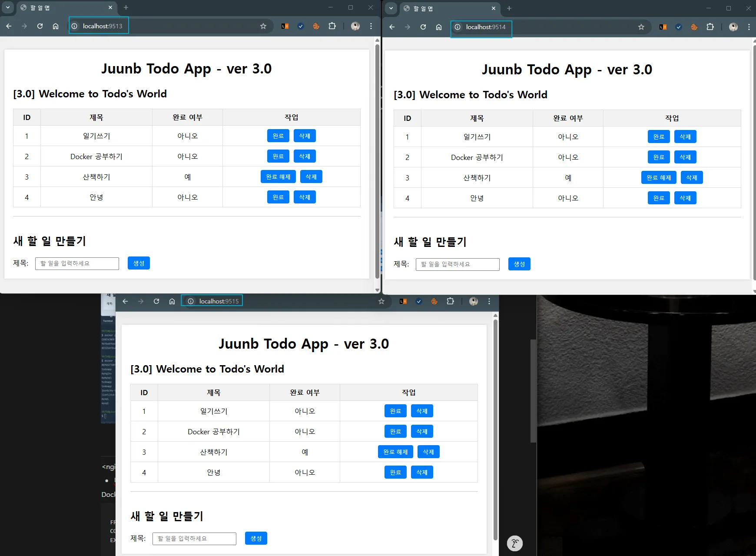Click the round floating icon beside localhost:9515 window
The width and height of the screenshot is (756, 556).
pos(515,543)
